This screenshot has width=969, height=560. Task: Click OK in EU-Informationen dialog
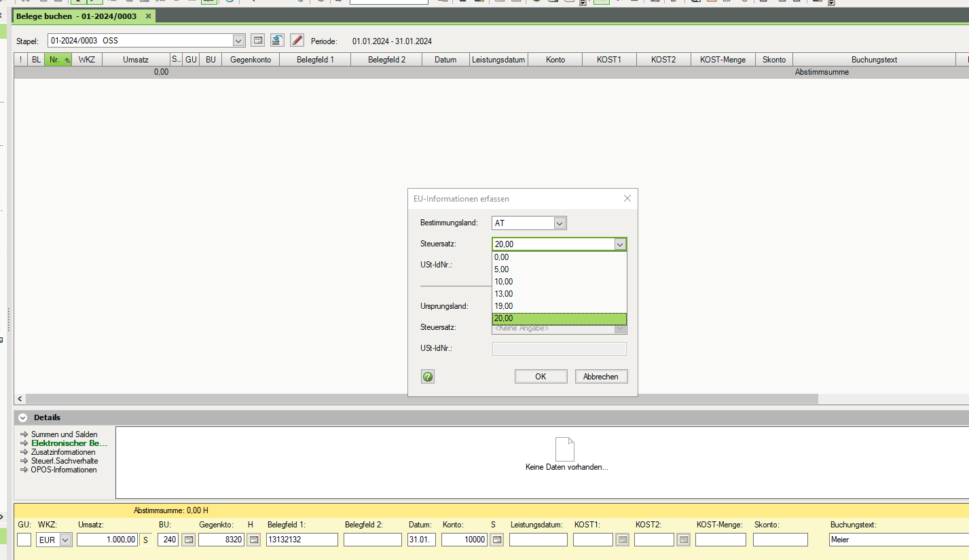541,377
